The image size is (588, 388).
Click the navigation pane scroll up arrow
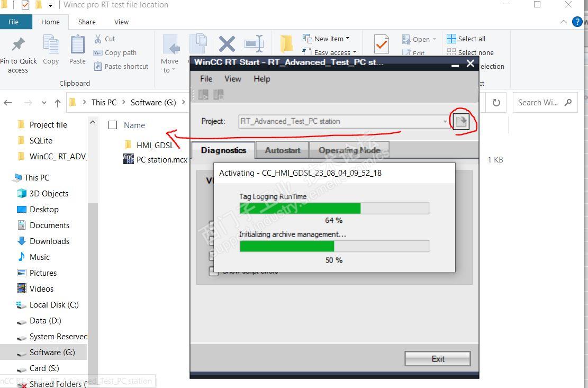93,122
